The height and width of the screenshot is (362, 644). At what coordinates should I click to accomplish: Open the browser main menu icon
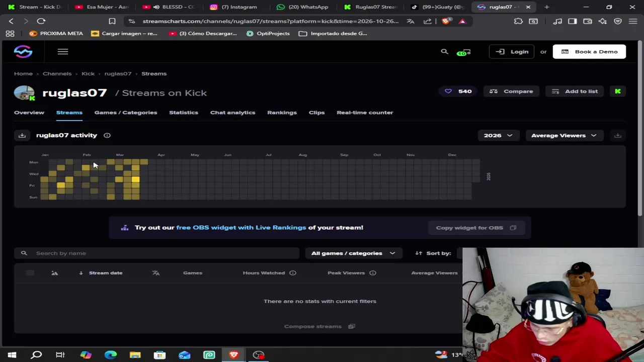(x=632, y=21)
